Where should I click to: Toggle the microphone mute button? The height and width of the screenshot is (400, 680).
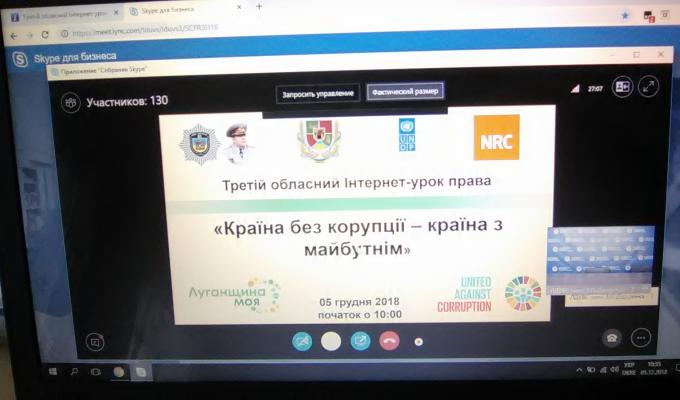point(331,341)
